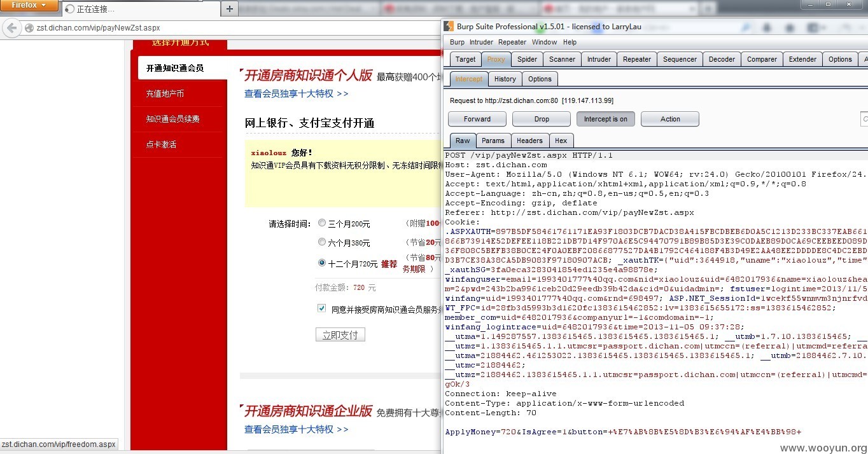Select the three-month 200 yuan option
868x454 pixels.
(x=322, y=223)
